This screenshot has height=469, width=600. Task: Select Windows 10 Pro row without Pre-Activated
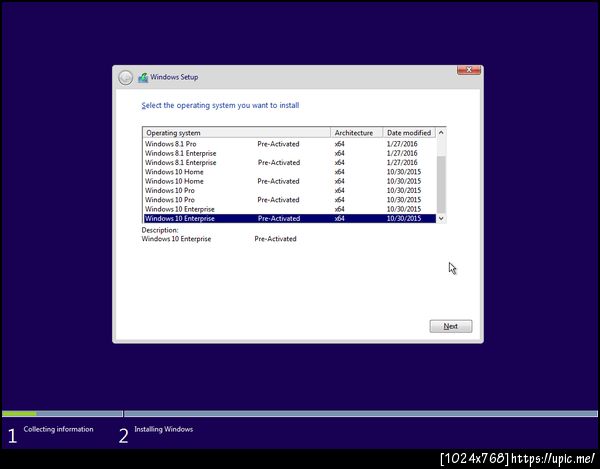[x=290, y=191]
